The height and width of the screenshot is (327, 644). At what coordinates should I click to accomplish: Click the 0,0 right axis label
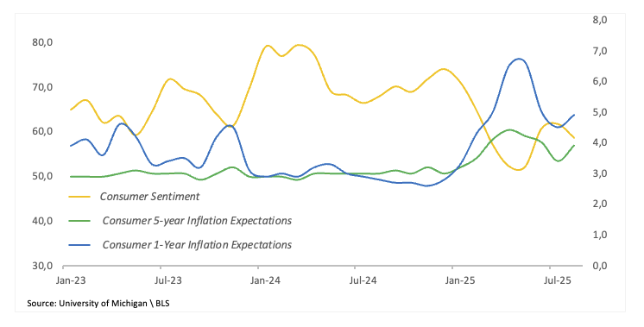coord(599,266)
